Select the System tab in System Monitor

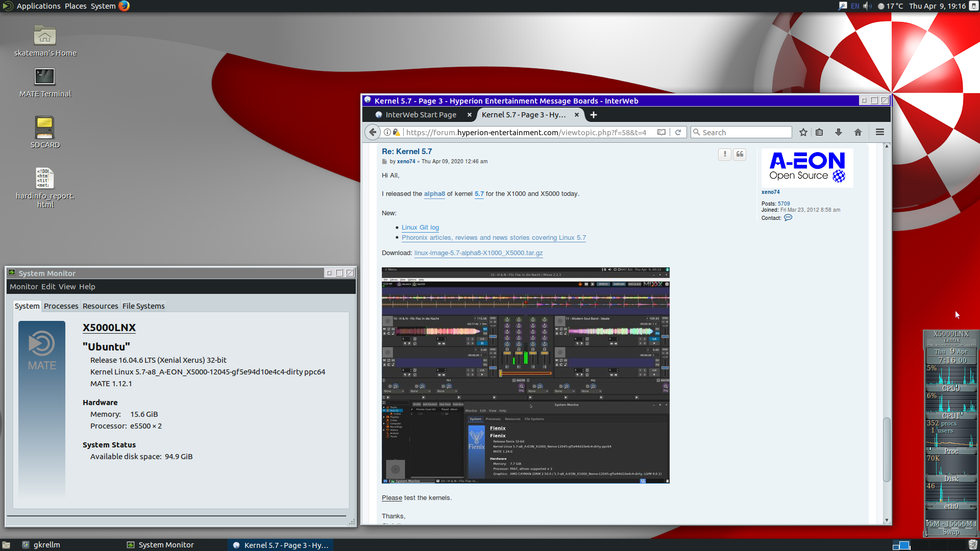[x=27, y=306]
